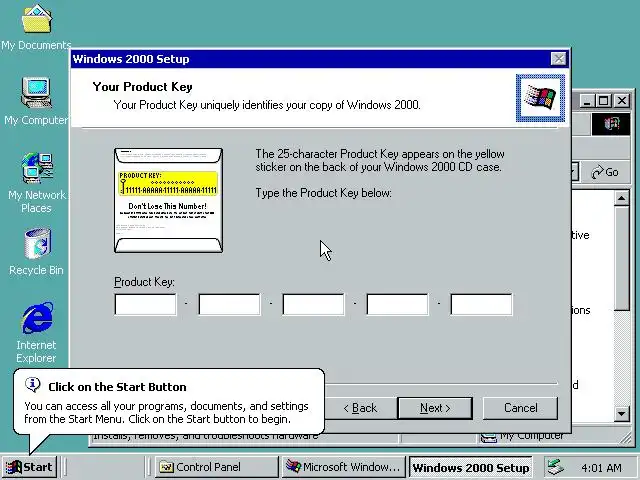The width and height of the screenshot is (640, 480).
Task: Click the fifth Product Key field
Action: click(x=482, y=304)
